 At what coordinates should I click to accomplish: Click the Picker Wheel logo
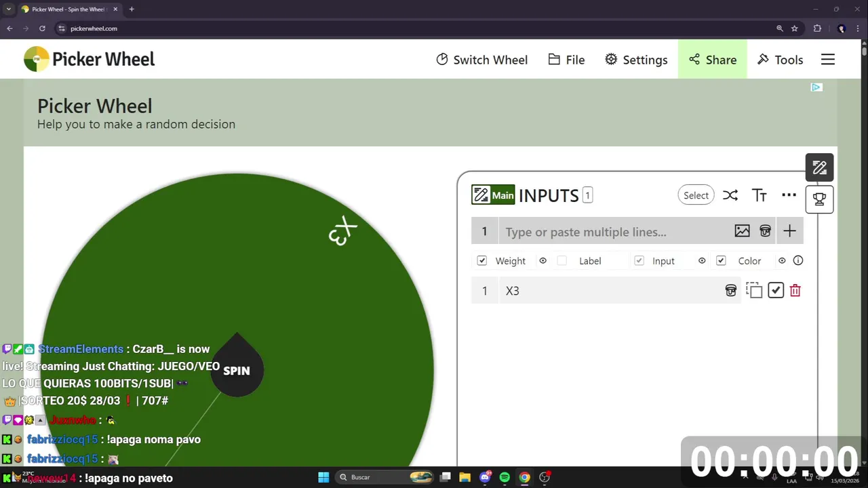pyautogui.click(x=90, y=59)
